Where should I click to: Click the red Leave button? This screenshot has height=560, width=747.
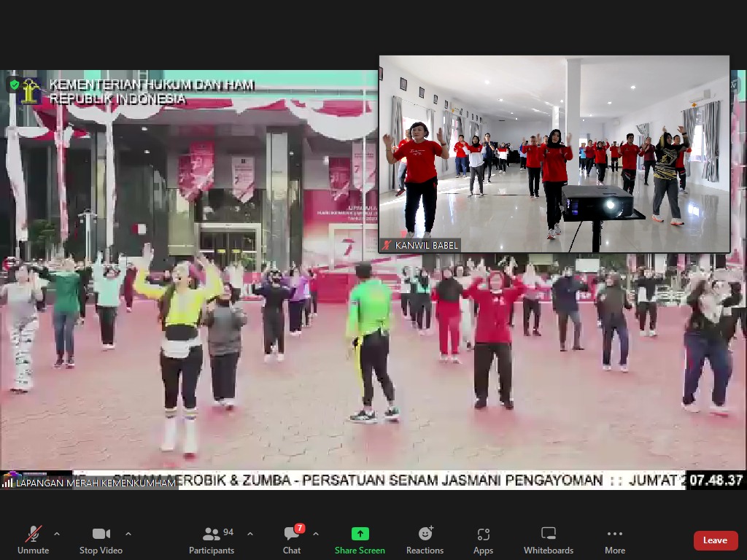(715, 540)
